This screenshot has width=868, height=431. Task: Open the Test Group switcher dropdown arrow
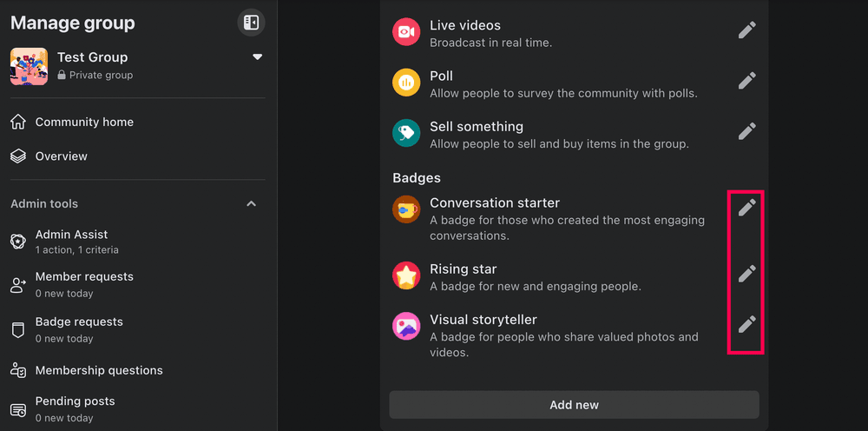pos(257,57)
